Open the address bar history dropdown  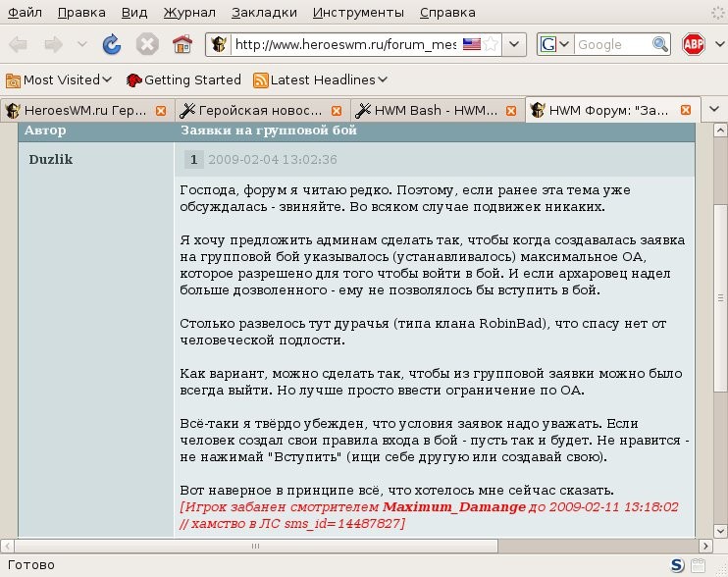pyautogui.click(x=514, y=44)
